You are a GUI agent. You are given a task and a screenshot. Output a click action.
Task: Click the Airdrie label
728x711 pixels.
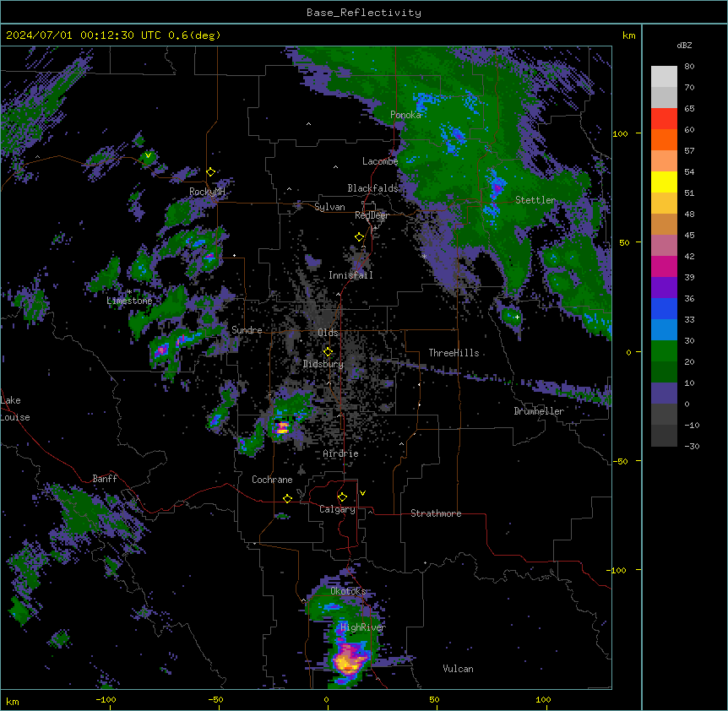pos(340,453)
